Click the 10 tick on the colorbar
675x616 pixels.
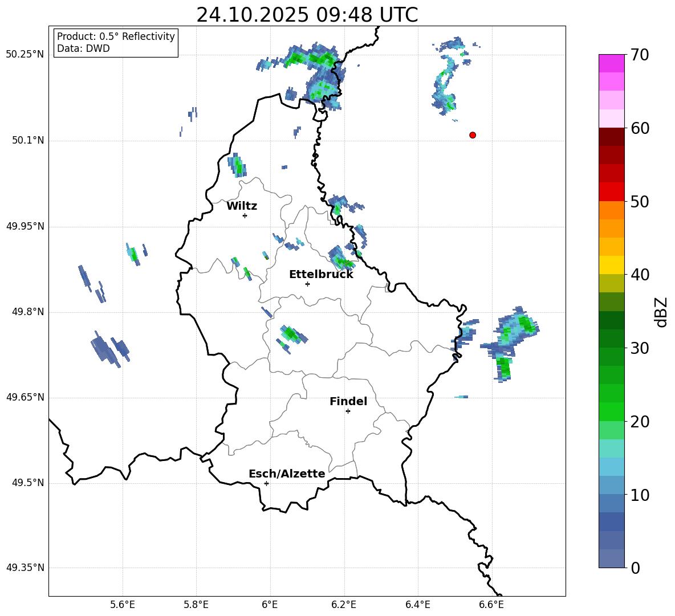click(639, 495)
